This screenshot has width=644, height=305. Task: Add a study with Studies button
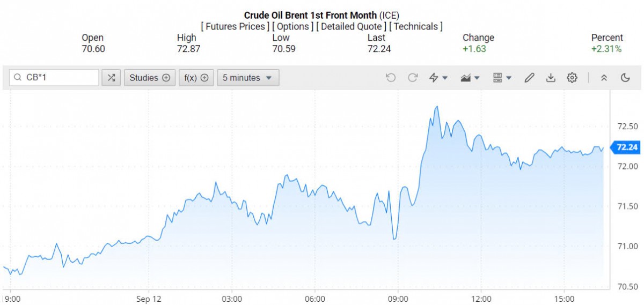[x=150, y=78]
